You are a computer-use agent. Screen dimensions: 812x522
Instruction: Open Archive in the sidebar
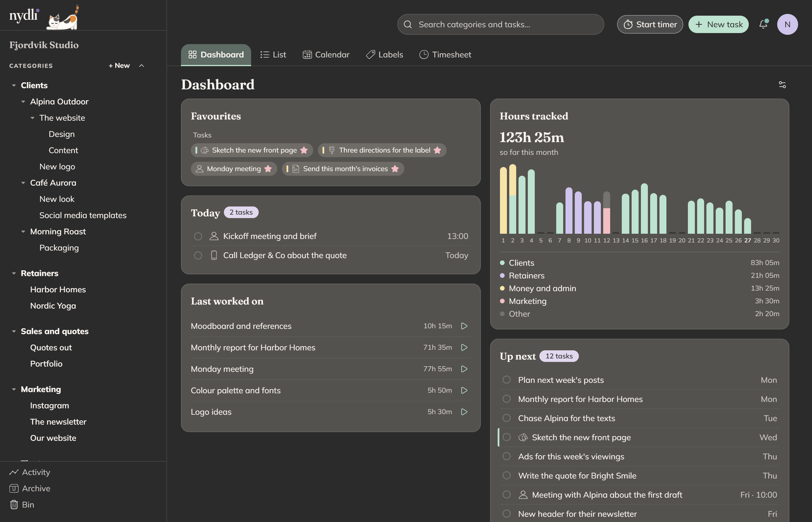point(30,488)
